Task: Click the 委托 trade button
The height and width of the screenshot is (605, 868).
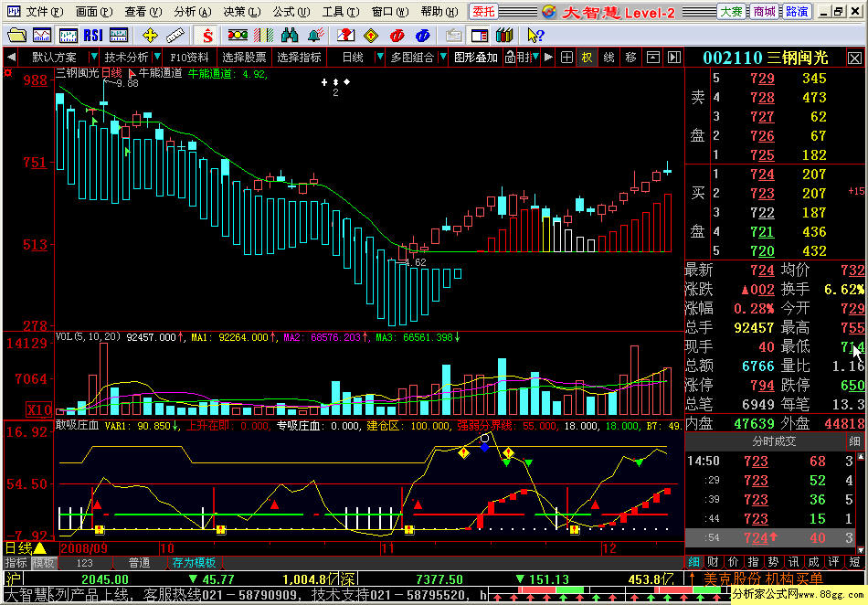Action: click(483, 12)
